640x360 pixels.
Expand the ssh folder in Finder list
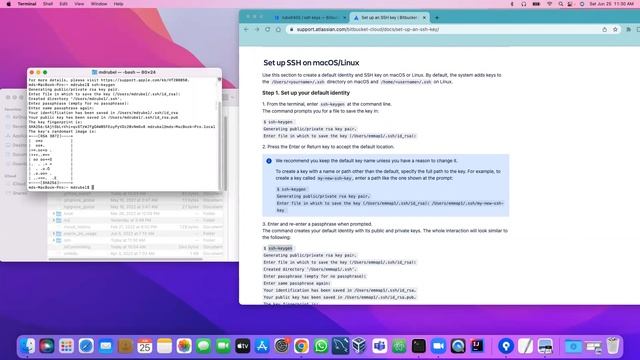(54, 240)
